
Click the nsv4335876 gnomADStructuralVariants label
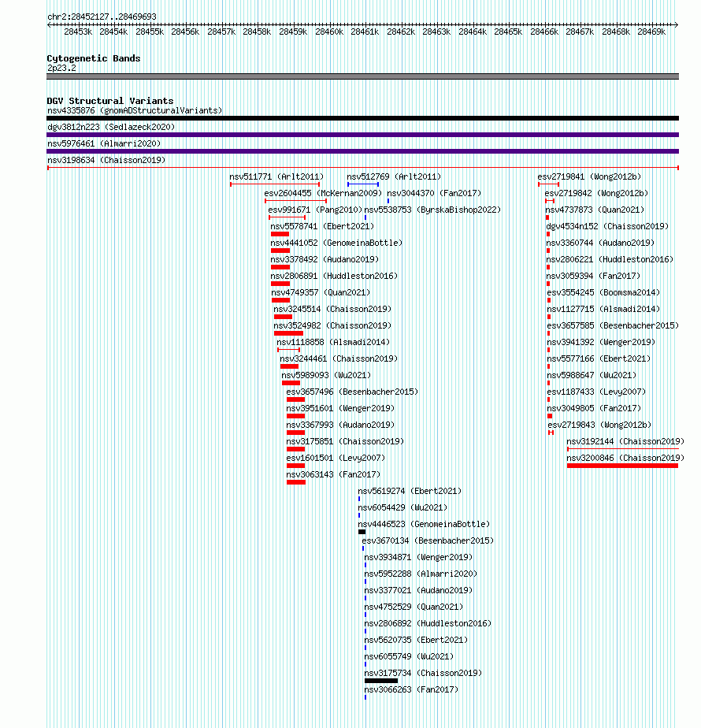point(135,110)
